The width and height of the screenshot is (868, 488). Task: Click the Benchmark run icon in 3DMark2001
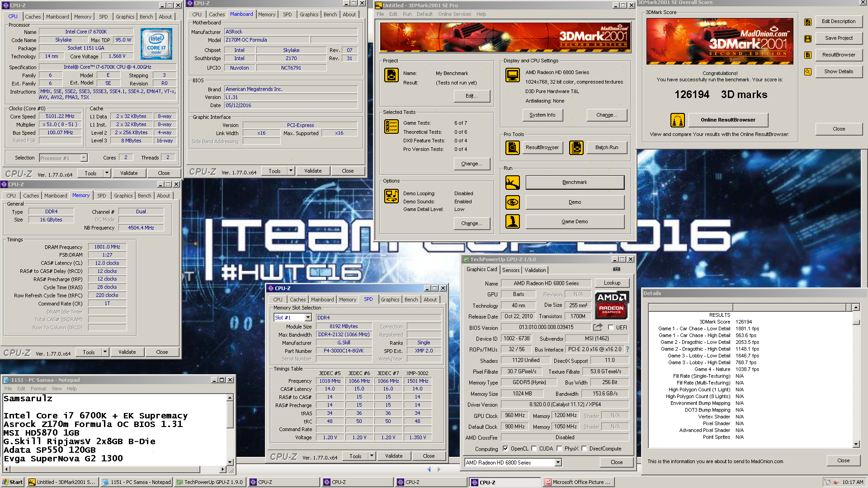(512, 183)
